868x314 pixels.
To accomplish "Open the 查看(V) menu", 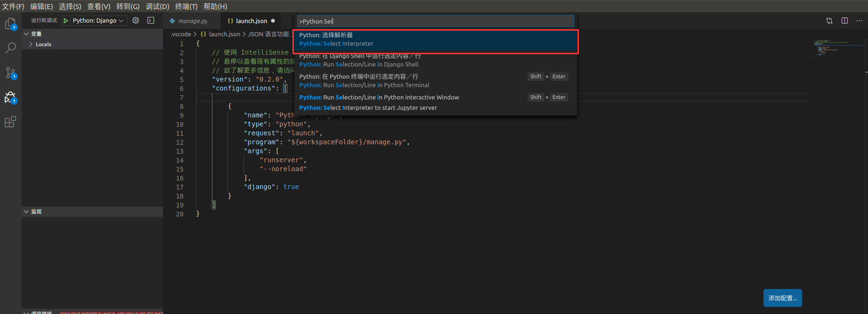I will click(x=99, y=7).
